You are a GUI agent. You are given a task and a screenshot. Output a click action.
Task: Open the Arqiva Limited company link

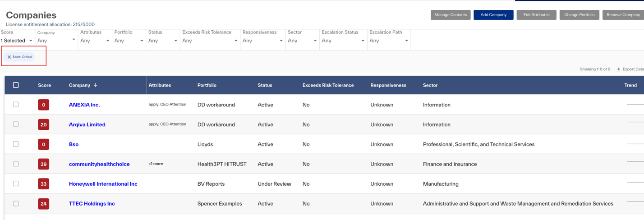[x=87, y=125]
